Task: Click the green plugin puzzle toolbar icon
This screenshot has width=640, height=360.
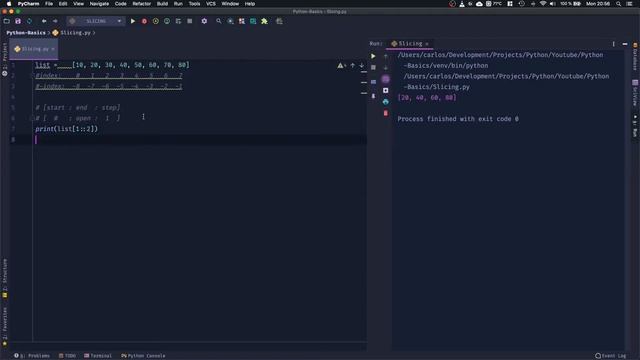Action: click(x=264, y=21)
